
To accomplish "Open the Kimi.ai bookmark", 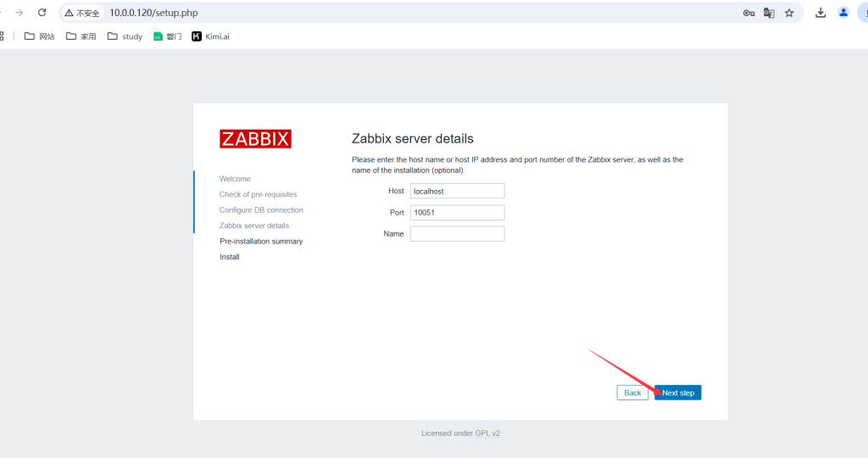I will coord(210,36).
